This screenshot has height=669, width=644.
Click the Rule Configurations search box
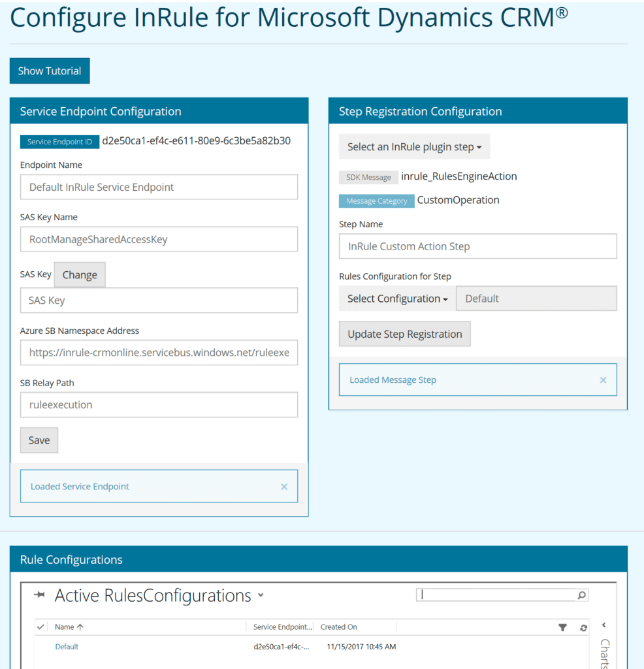(496, 595)
